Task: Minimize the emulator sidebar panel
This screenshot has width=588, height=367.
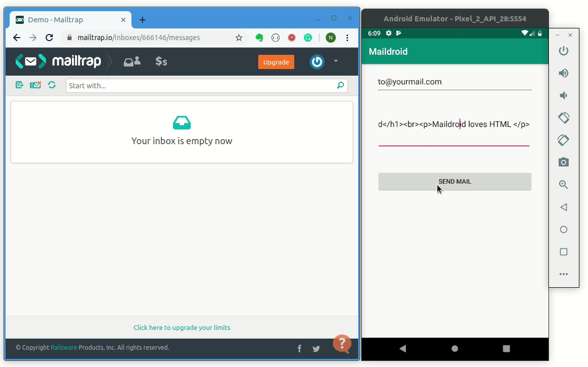Action: (x=558, y=35)
